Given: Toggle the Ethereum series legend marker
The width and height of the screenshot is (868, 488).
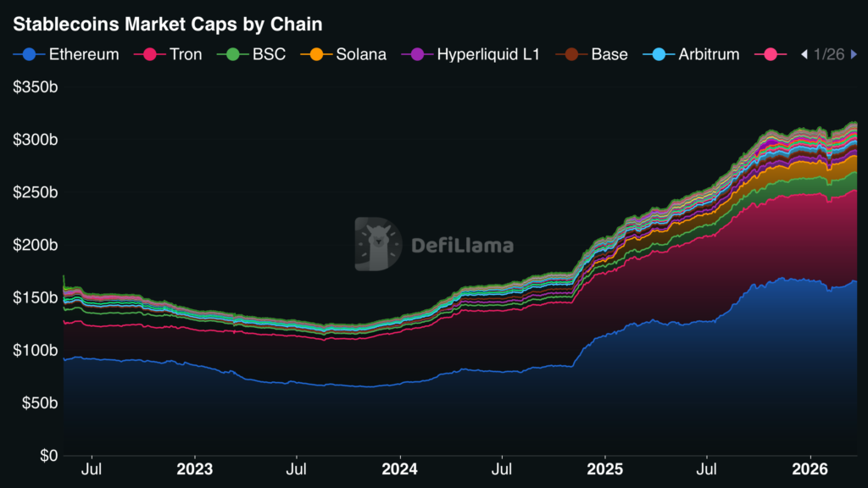Looking at the screenshot, I should click(29, 54).
